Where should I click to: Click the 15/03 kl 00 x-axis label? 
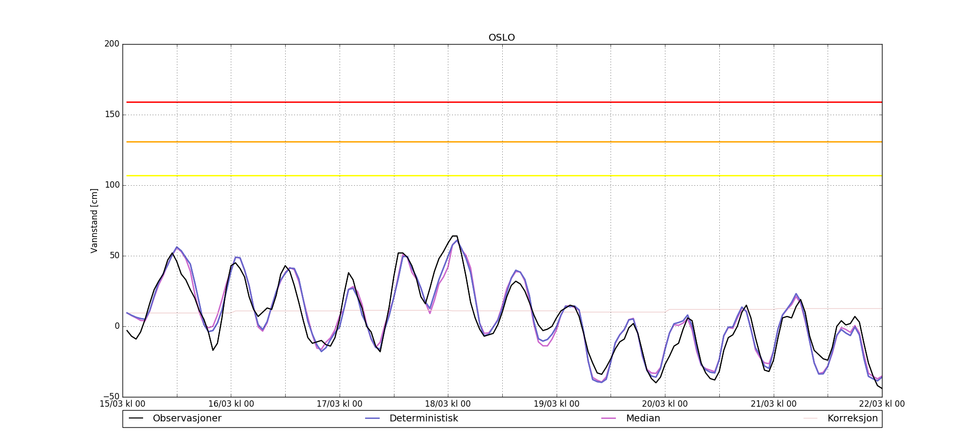pos(122,404)
